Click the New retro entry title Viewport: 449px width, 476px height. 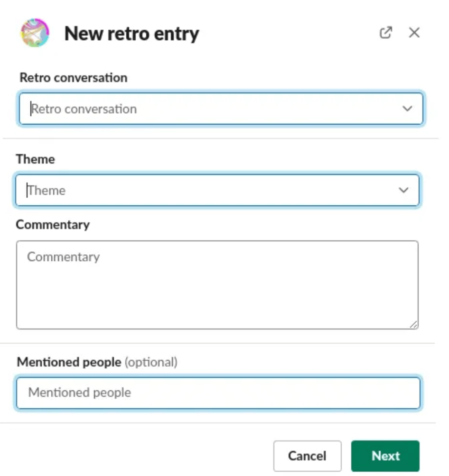click(x=132, y=33)
